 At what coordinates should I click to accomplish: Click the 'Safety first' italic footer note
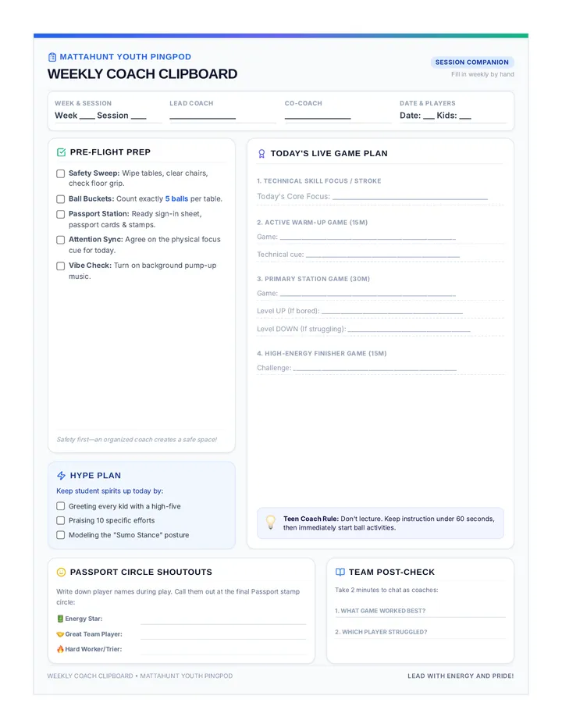coord(137,439)
